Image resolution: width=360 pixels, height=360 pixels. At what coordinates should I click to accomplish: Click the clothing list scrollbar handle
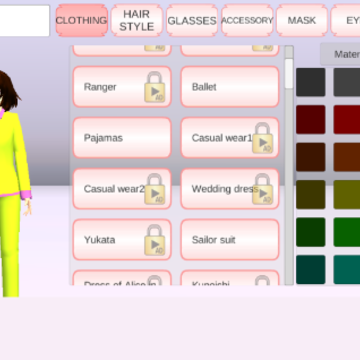tap(289, 74)
